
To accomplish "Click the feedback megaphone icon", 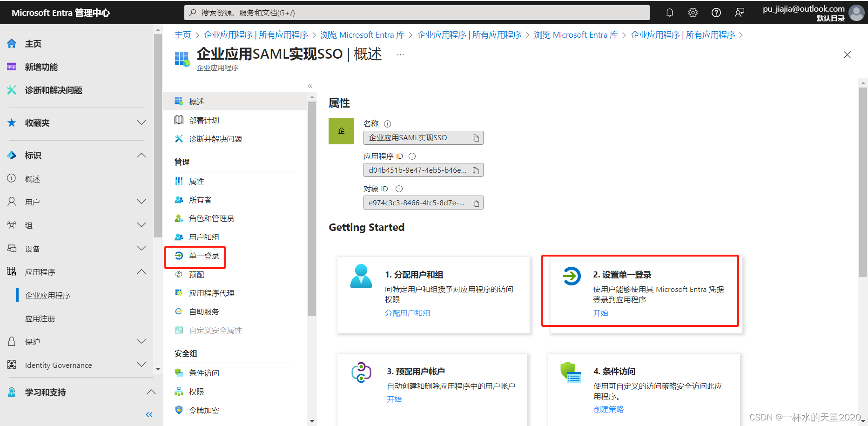I will pyautogui.click(x=740, y=13).
